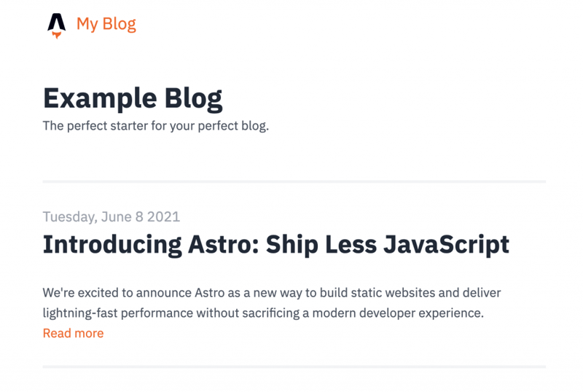
Task: Click the Example Blog page heading
Action: [x=133, y=98]
